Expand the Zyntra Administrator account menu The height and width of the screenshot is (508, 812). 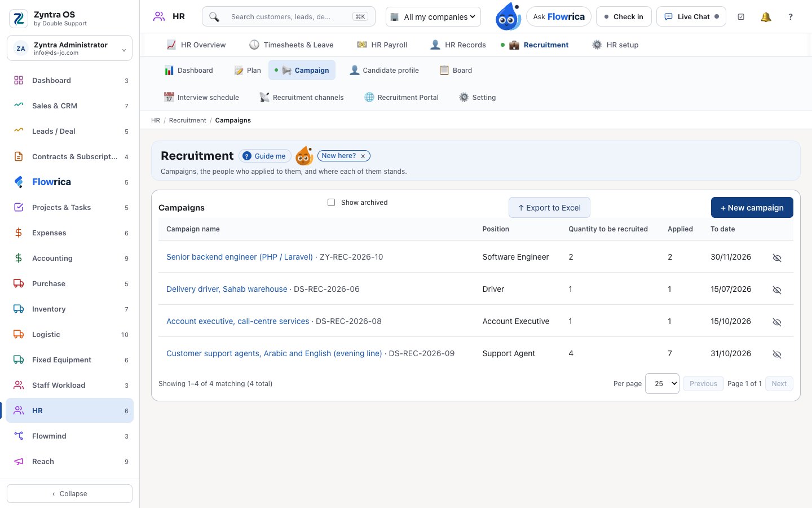(x=70, y=48)
